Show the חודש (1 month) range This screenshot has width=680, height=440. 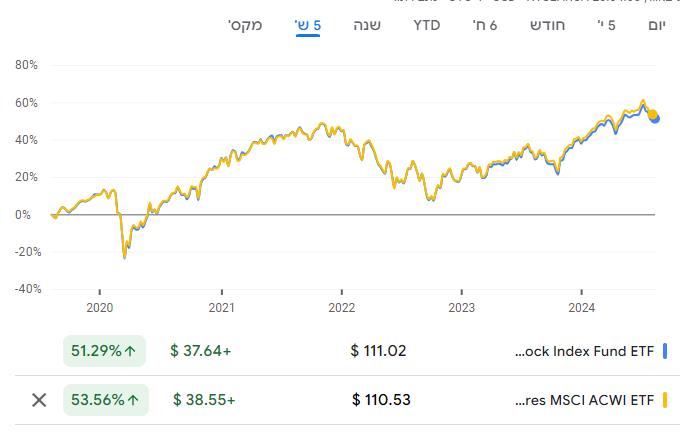click(x=547, y=24)
